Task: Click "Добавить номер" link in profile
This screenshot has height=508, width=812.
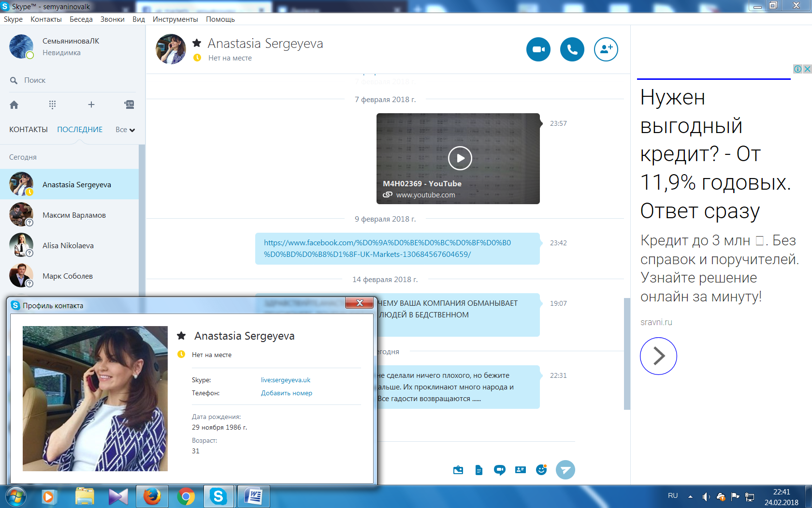Action: coord(286,393)
